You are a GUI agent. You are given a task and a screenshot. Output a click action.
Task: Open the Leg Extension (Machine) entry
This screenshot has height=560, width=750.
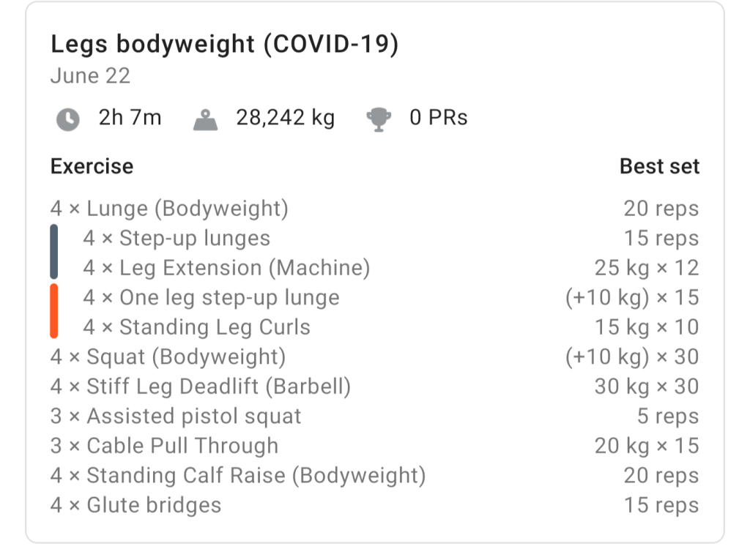pyautogui.click(x=226, y=268)
